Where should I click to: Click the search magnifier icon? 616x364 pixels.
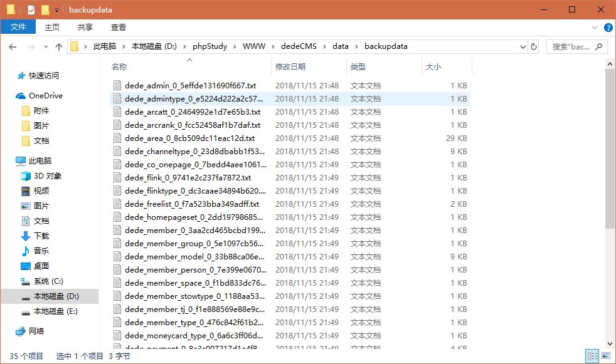tap(598, 47)
